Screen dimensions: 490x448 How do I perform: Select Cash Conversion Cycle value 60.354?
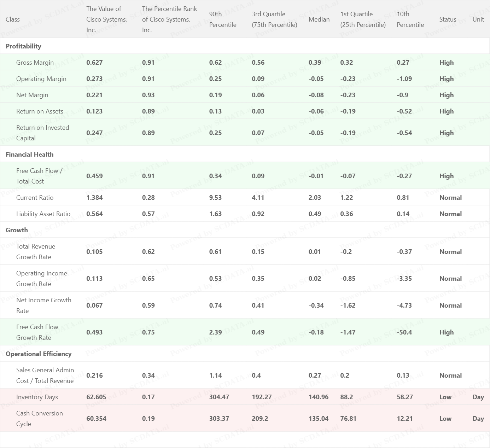click(x=96, y=419)
